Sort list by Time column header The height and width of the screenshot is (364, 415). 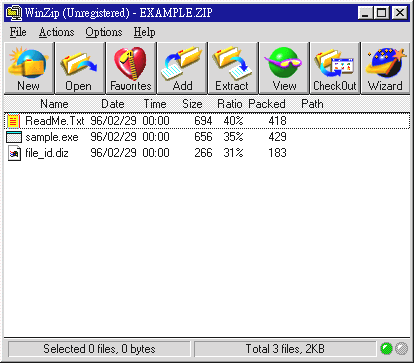[155, 104]
